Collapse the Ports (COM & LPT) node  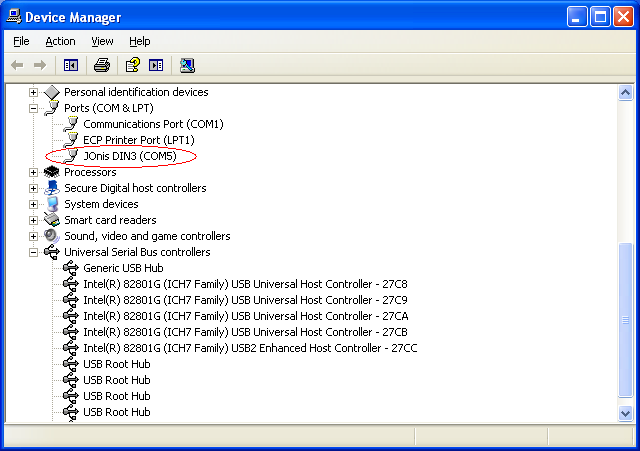[33, 108]
